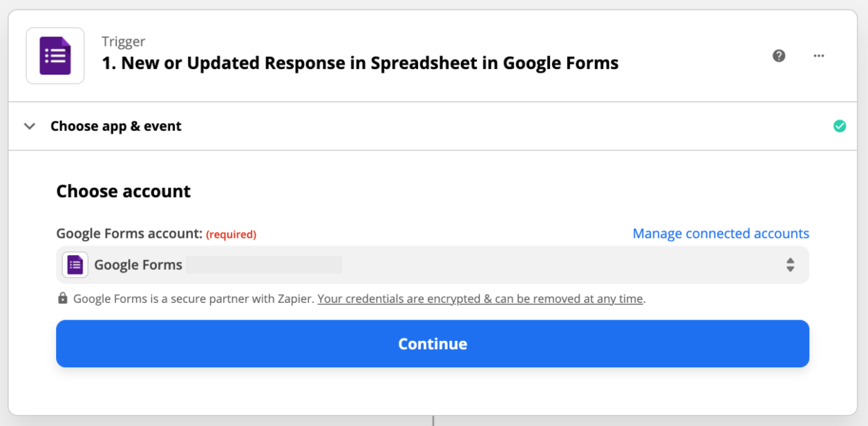Click the up-down arrows on account selector

[x=790, y=265]
